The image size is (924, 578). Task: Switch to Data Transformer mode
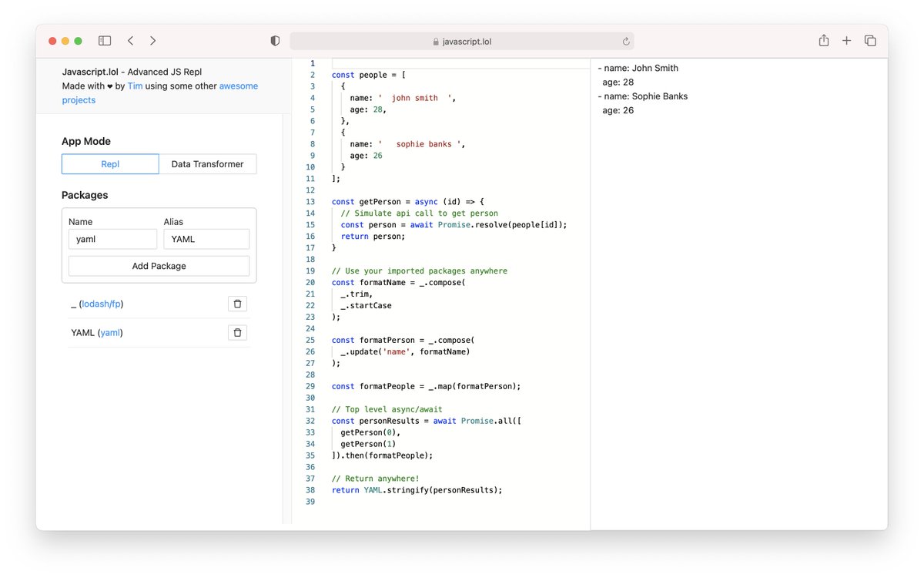click(208, 164)
